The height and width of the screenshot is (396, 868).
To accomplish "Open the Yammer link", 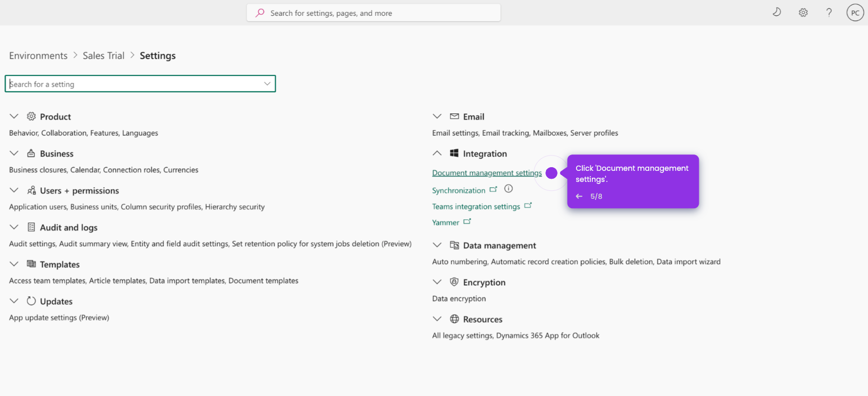I will 445,223.
